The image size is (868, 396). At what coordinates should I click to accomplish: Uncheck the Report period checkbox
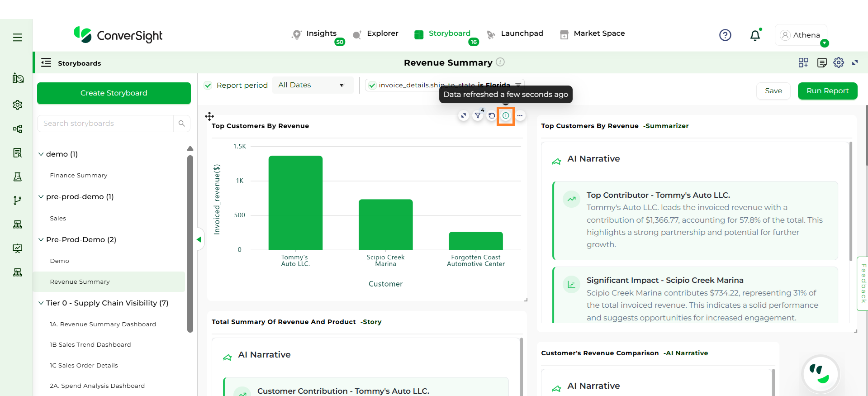208,86
